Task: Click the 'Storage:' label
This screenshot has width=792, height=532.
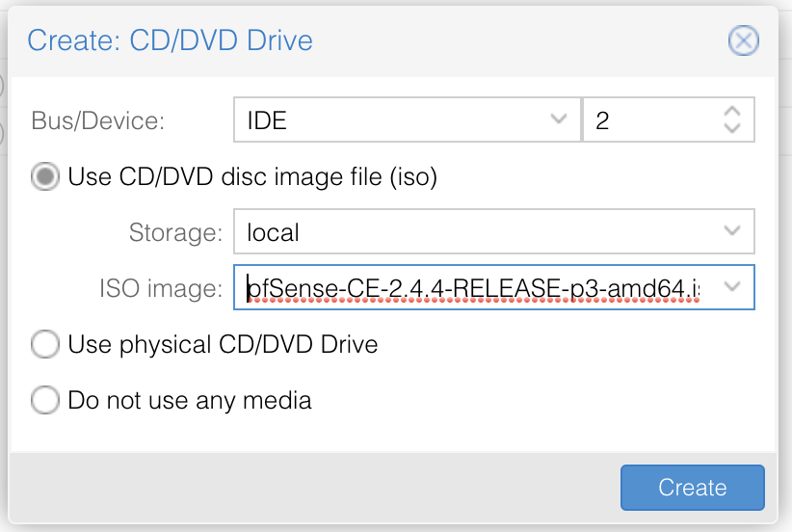Action: click(x=175, y=232)
